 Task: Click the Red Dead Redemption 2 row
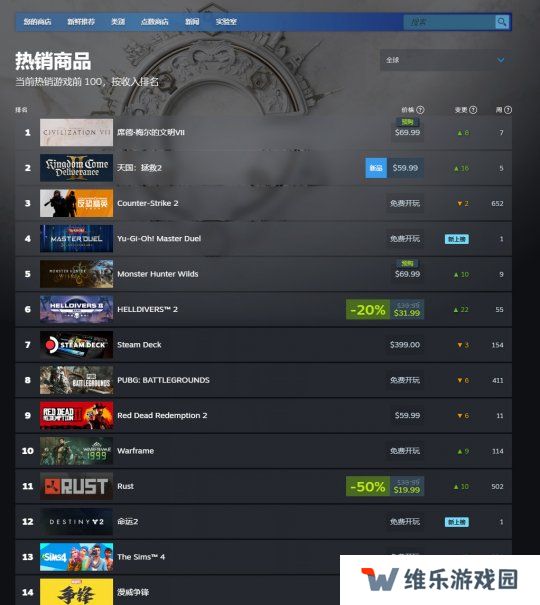pyautogui.click(x=263, y=416)
